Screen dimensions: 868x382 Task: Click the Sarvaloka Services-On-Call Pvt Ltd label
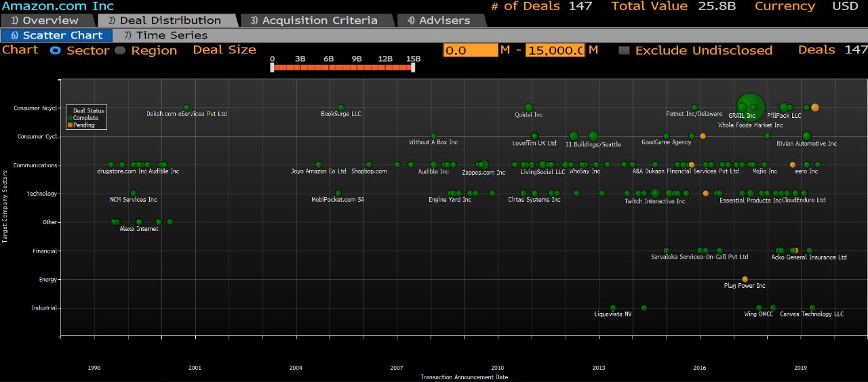point(700,257)
